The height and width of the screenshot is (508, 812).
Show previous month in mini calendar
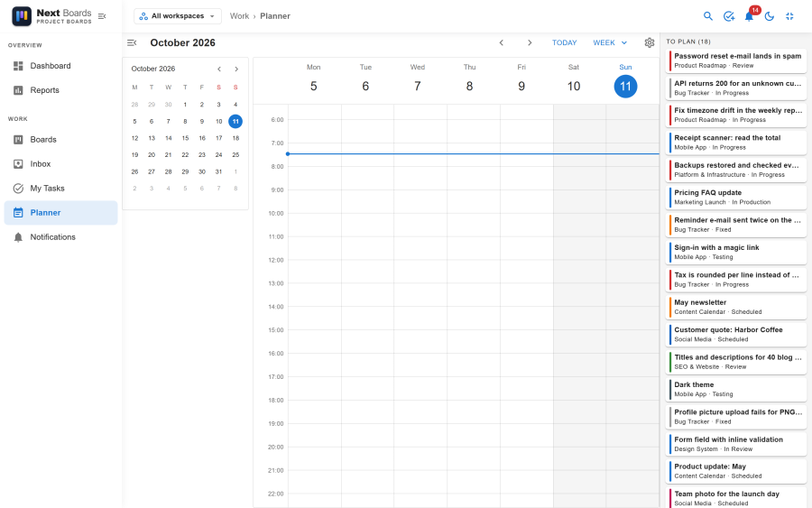click(x=219, y=69)
